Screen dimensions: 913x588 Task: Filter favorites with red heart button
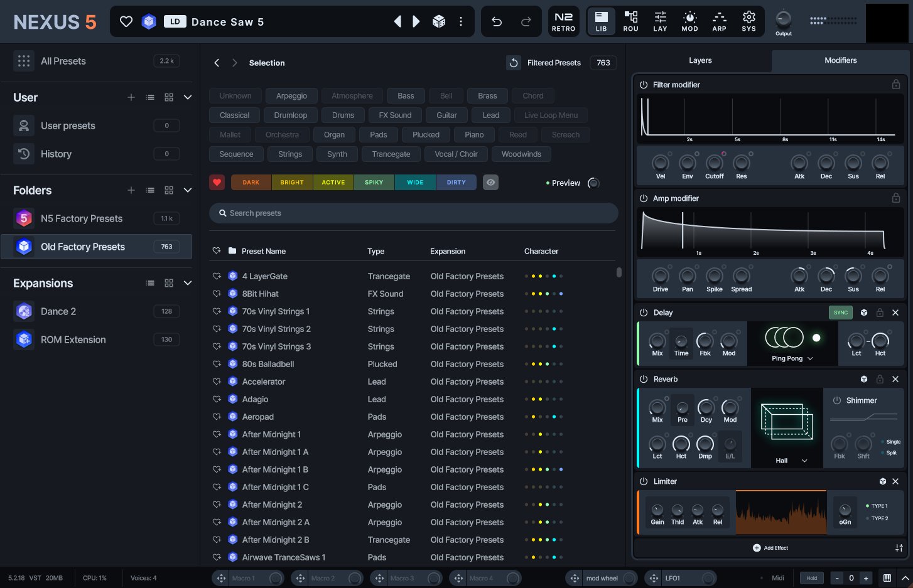coord(217,183)
